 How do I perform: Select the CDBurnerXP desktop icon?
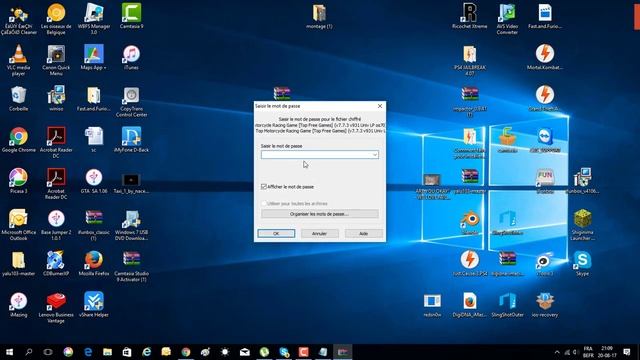click(56, 264)
